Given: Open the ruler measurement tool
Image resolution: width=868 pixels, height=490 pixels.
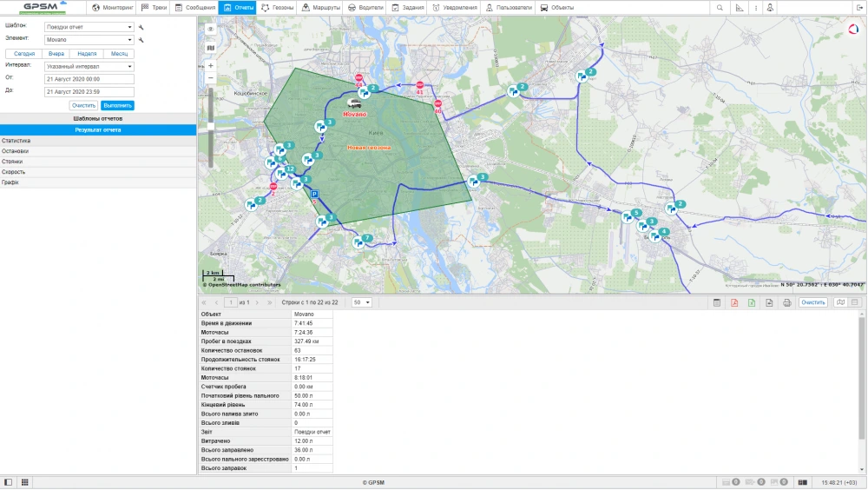Looking at the screenshot, I should click(740, 7).
